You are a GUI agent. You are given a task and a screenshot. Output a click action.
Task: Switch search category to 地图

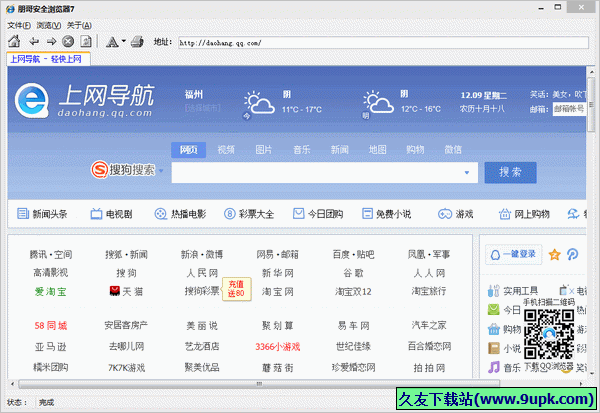click(x=377, y=150)
